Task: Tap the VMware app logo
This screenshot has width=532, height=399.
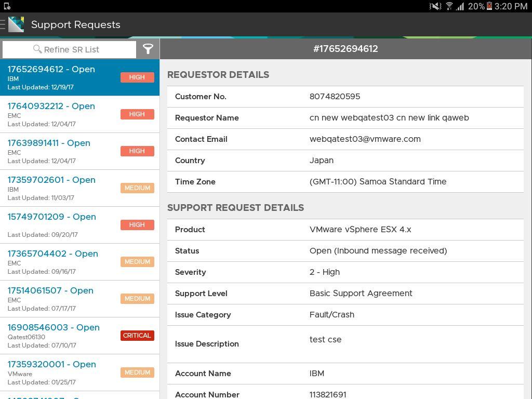Action: click(16, 24)
